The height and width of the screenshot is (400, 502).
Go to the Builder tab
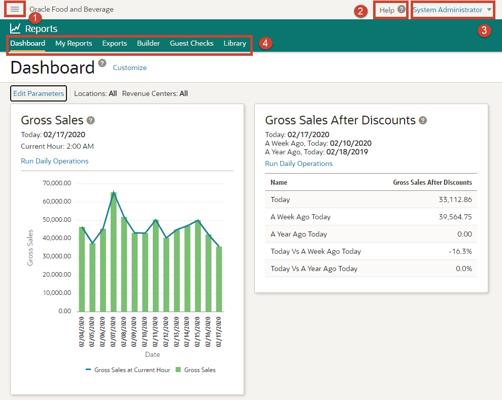coord(148,43)
